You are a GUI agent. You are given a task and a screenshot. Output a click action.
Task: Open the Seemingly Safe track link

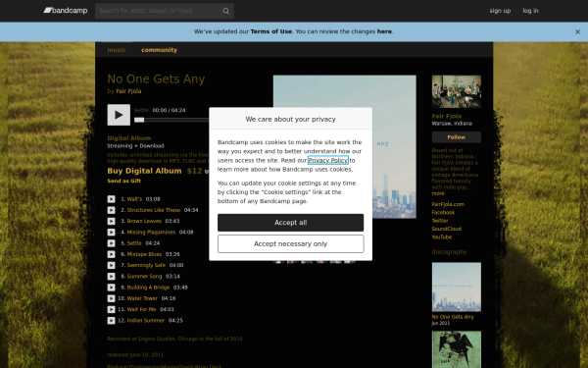coord(146,265)
